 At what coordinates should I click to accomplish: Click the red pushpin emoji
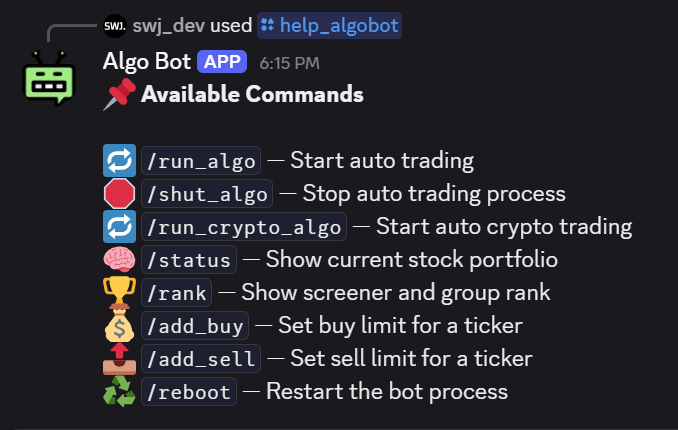(119, 95)
